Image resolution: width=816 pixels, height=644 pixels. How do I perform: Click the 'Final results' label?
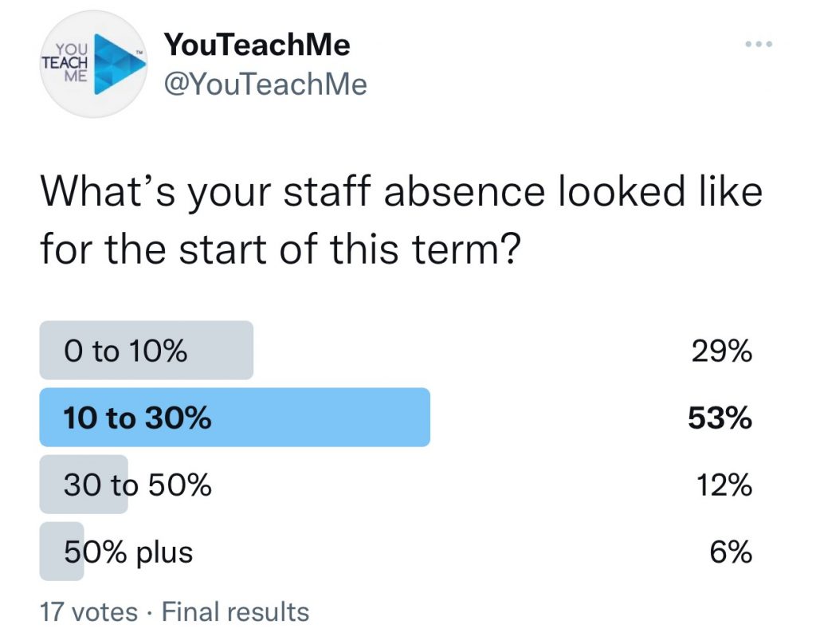point(235,612)
